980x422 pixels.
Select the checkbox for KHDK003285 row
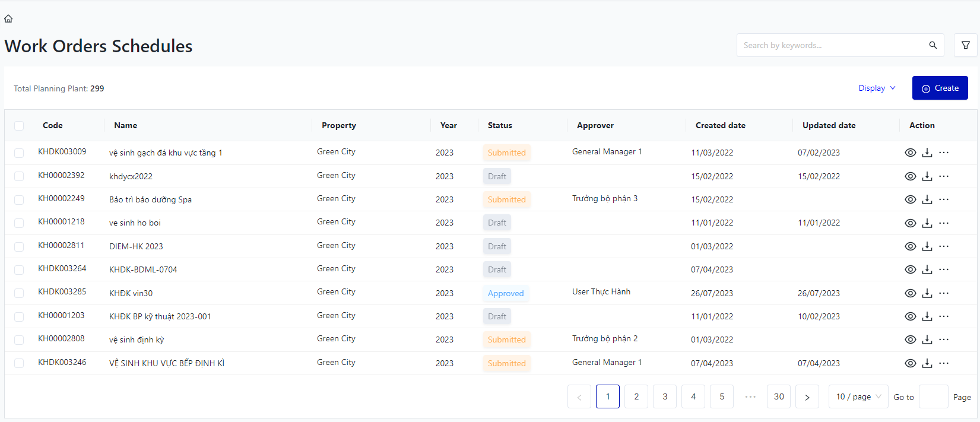(x=19, y=293)
